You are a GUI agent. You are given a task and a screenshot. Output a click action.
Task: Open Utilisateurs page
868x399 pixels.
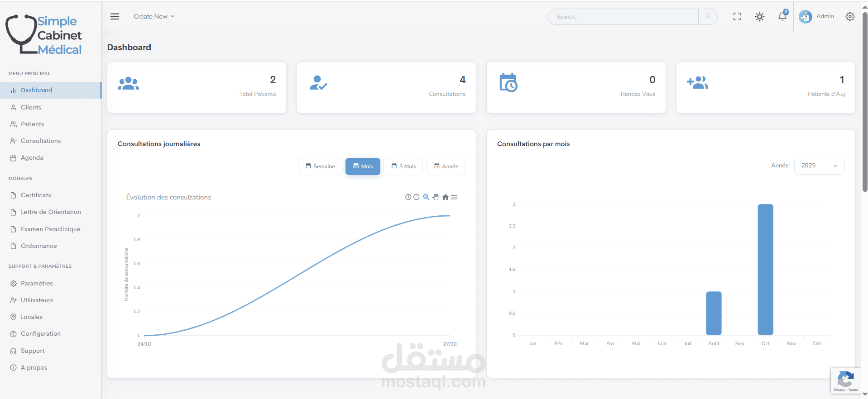pos(37,300)
